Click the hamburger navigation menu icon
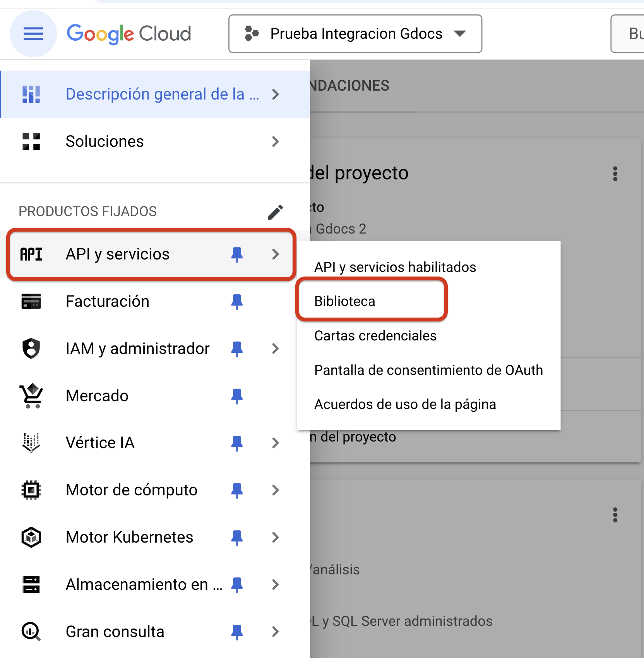The width and height of the screenshot is (644, 658). (x=33, y=34)
